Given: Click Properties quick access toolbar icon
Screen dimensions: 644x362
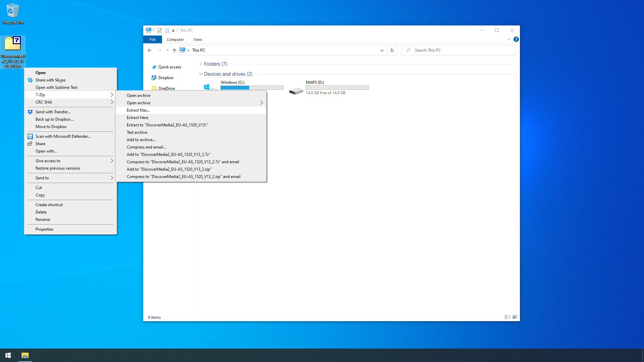Looking at the screenshot, I should pyautogui.click(x=160, y=31).
